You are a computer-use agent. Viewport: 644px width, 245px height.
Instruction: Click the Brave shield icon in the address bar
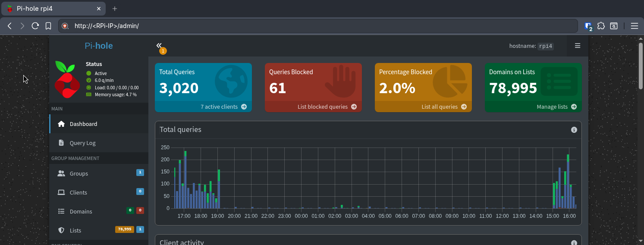click(65, 26)
